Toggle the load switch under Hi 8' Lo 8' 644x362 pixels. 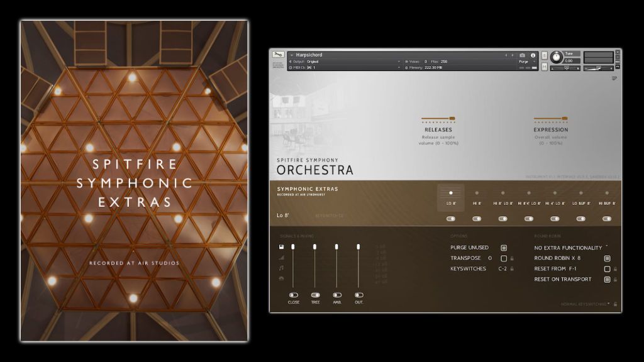502,219
